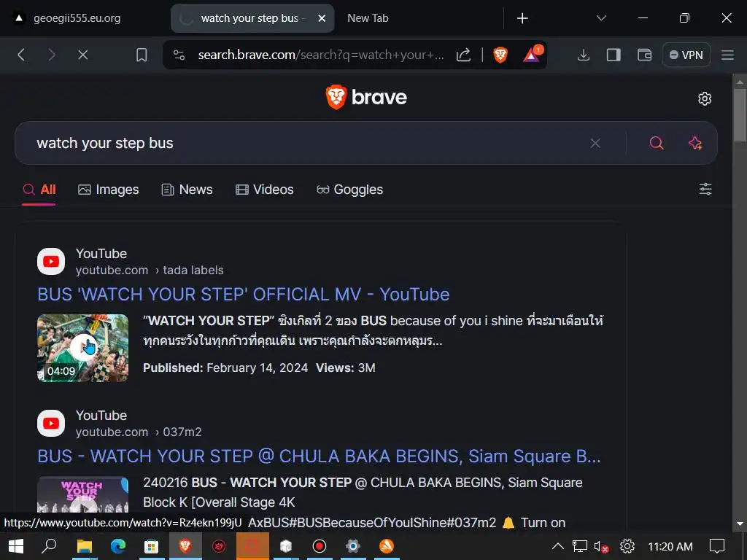Open Brave Shields lion icon
Viewport: 747px width, 560px height.
(500, 55)
